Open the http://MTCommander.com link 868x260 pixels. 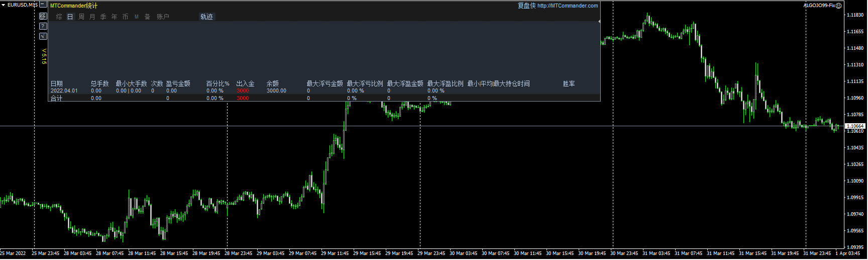tap(568, 6)
